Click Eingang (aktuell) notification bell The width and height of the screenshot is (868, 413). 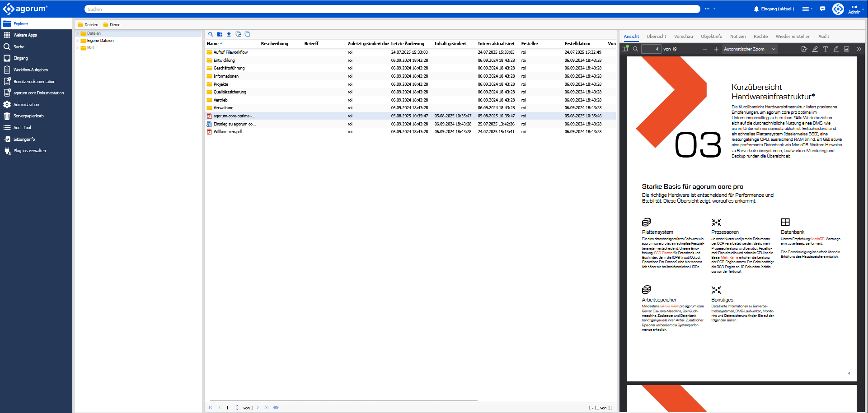coord(774,9)
